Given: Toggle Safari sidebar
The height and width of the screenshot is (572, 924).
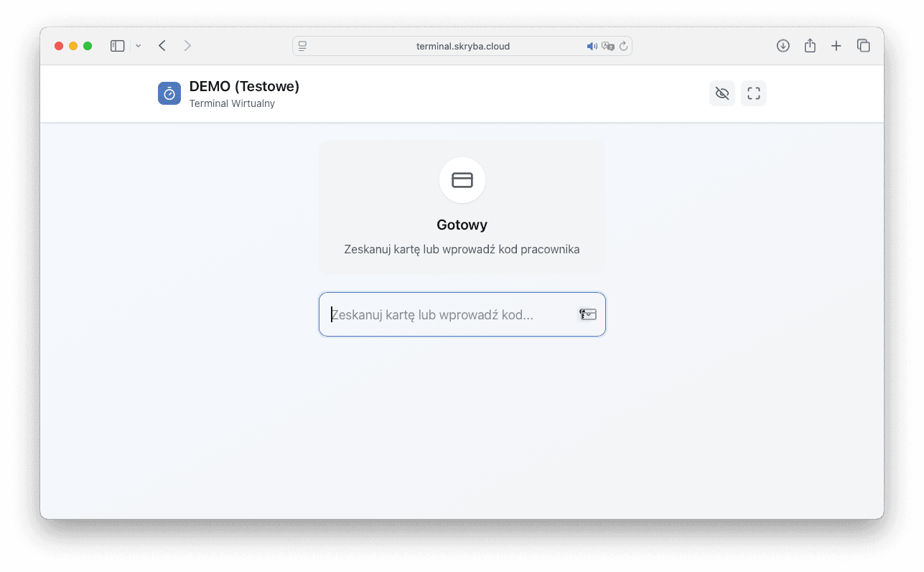Looking at the screenshot, I should click(118, 46).
